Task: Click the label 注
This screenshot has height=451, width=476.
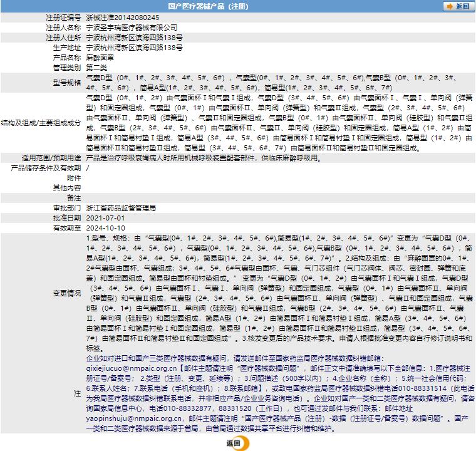Action: (x=78, y=393)
